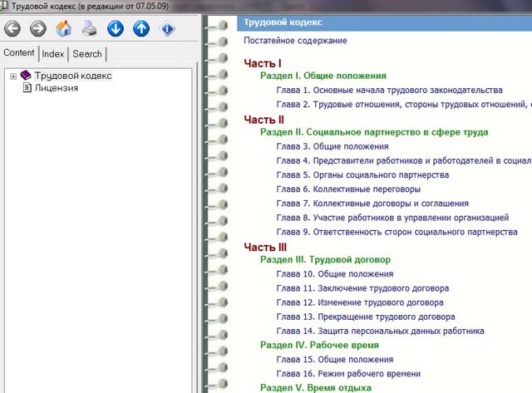Click the blue down arrow icon

(116, 29)
